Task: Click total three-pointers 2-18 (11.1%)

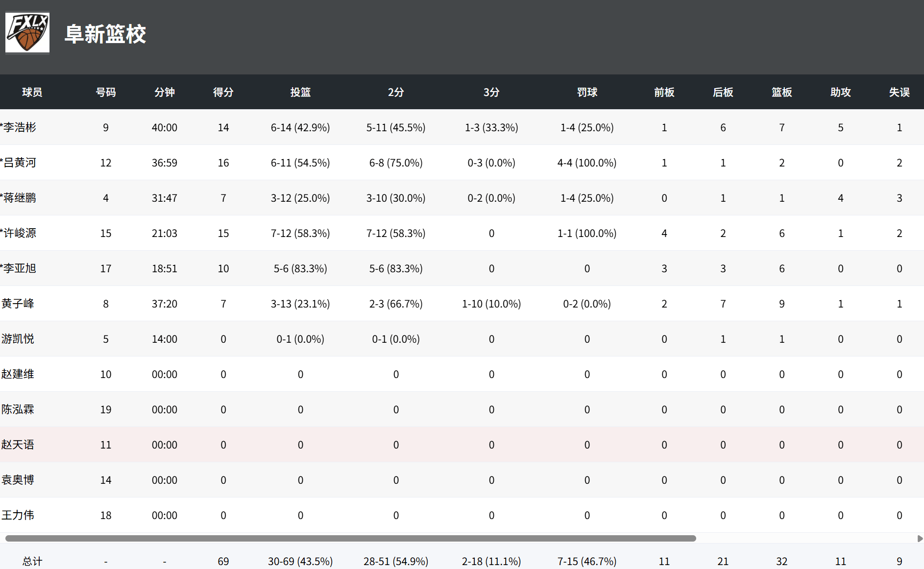Action: click(x=491, y=562)
